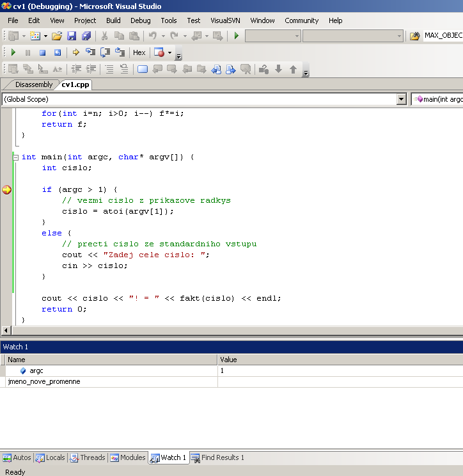Viewport: 463px width, 476px height.
Task: Open the Solution Configurations combo box
Action: (273, 36)
